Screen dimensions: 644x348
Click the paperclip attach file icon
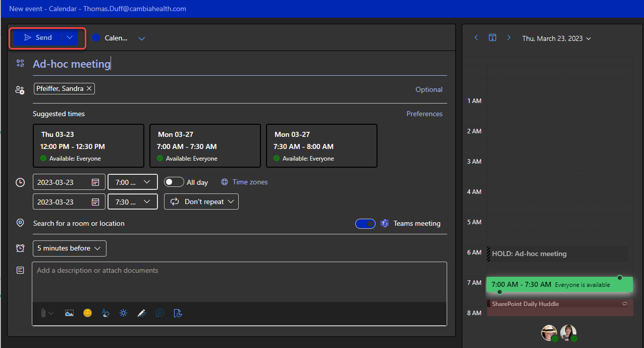pos(44,313)
